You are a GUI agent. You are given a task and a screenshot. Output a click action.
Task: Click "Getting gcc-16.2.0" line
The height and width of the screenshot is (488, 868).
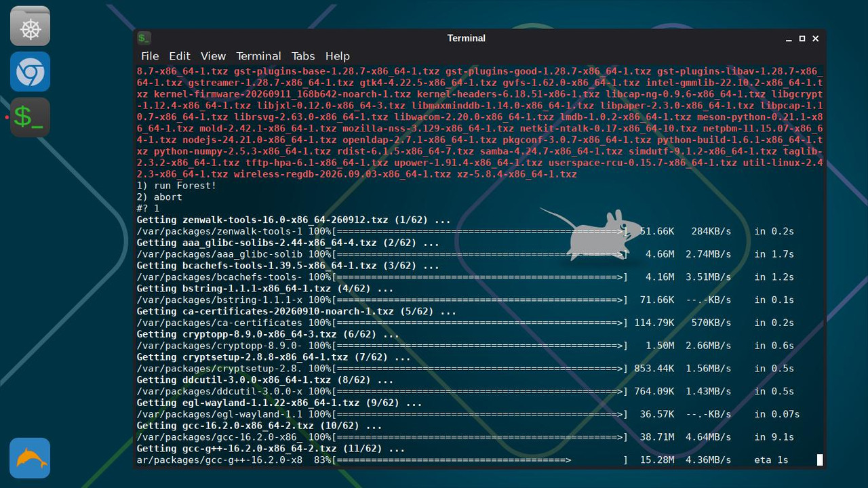[x=259, y=426]
